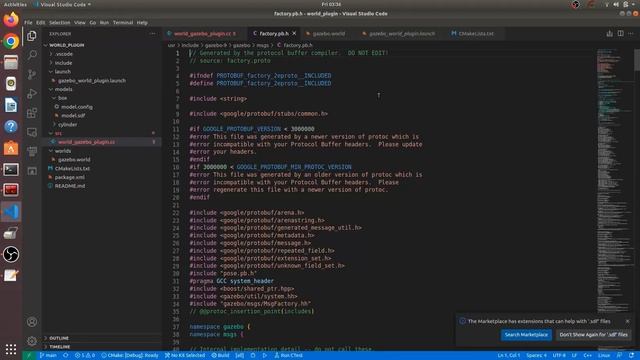Open the Run and Debug view
This screenshot has width=640, height=360.
tap(32, 93)
